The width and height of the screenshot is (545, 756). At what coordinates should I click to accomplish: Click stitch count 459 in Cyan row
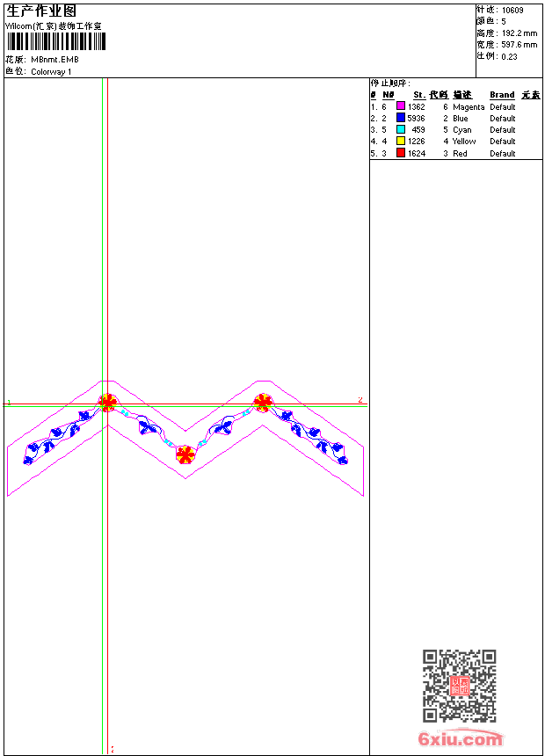pos(418,130)
